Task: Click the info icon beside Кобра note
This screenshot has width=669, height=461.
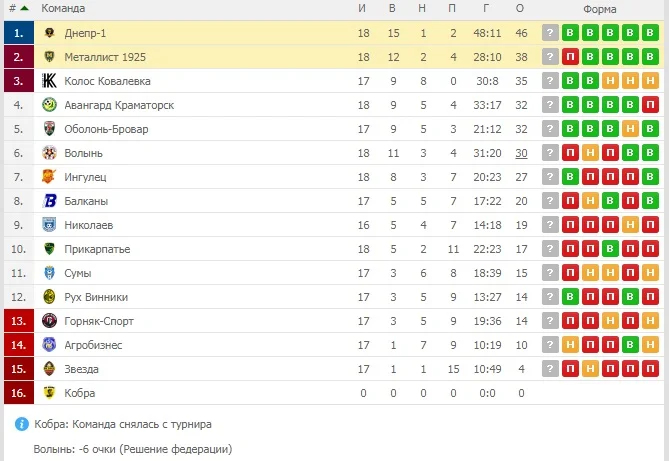Action: point(22,424)
